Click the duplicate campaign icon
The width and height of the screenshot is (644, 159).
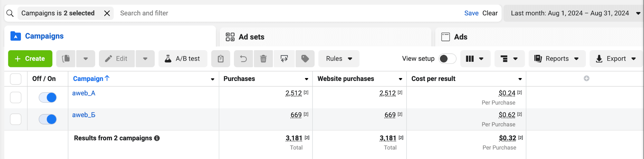pos(66,58)
